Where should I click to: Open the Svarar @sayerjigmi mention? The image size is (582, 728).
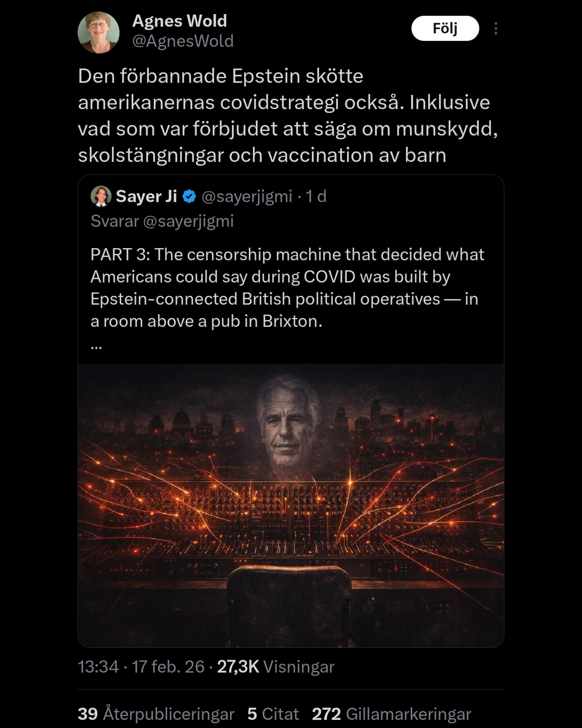pyautogui.click(x=162, y=221)
